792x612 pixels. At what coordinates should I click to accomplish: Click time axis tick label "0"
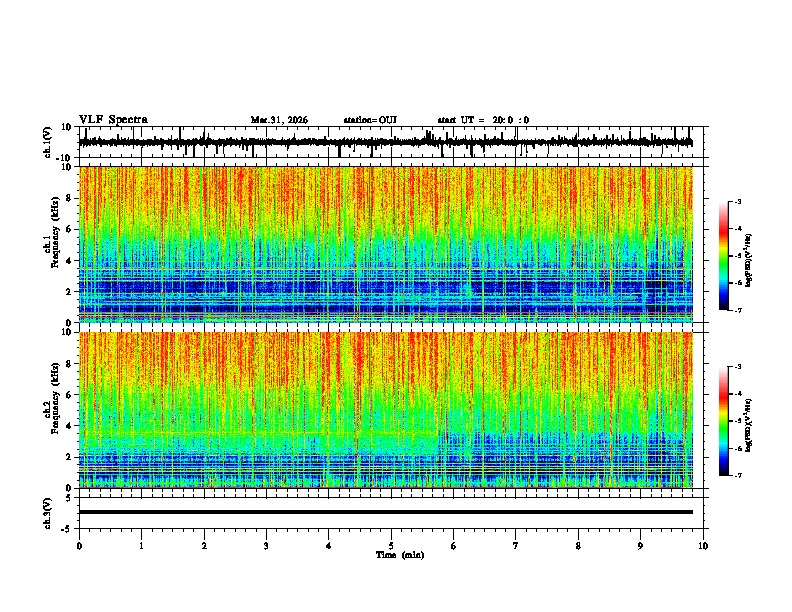coord(79,546)
